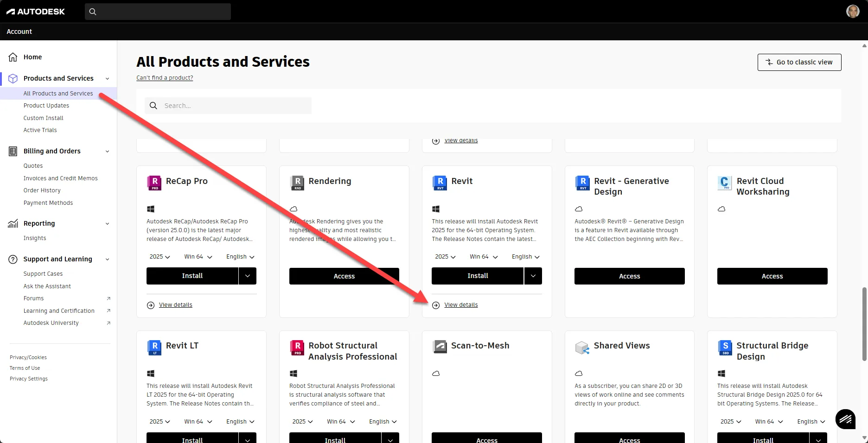Image resolution: width=868 pixels, height=443 pixels.
Task: Click the Autodesk logo in header
Action: (36, 12)
